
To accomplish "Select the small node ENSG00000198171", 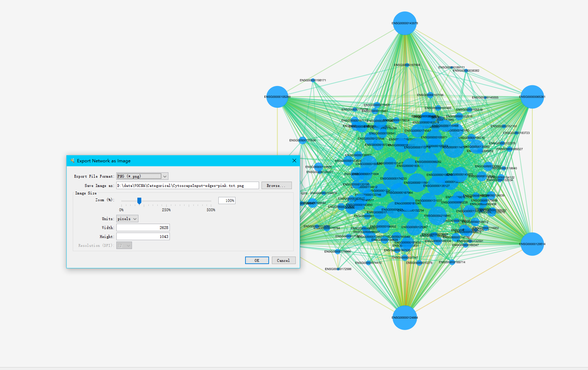I will click(x=313, y=81).
